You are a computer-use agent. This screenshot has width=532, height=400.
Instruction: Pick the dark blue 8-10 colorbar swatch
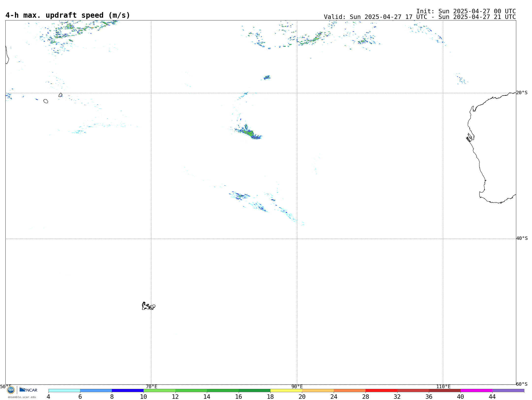(128, 391)
